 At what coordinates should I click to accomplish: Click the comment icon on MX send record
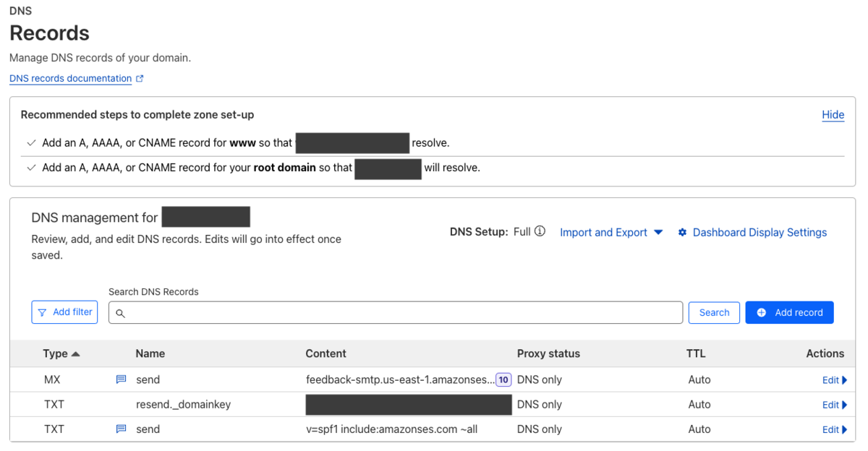coord(122,379)
